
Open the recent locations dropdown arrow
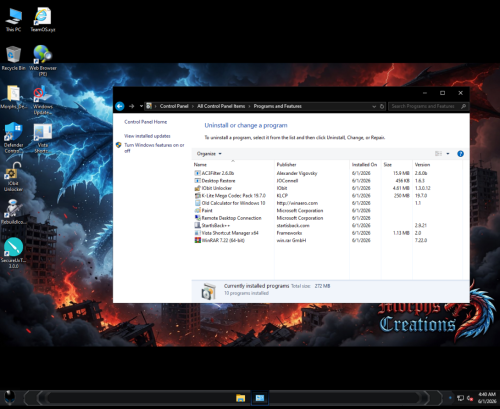(x=141, y=106)
